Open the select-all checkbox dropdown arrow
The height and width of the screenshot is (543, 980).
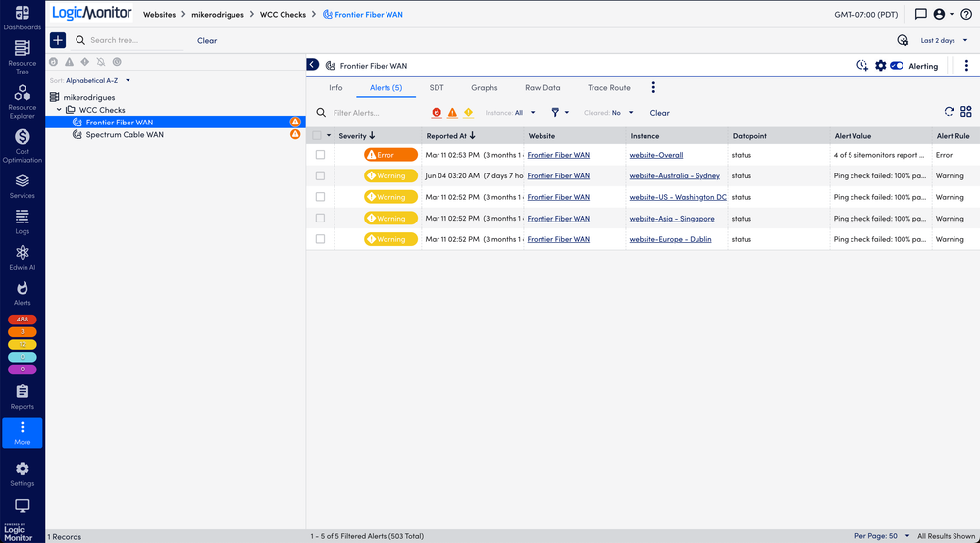(x=329, y=135)
